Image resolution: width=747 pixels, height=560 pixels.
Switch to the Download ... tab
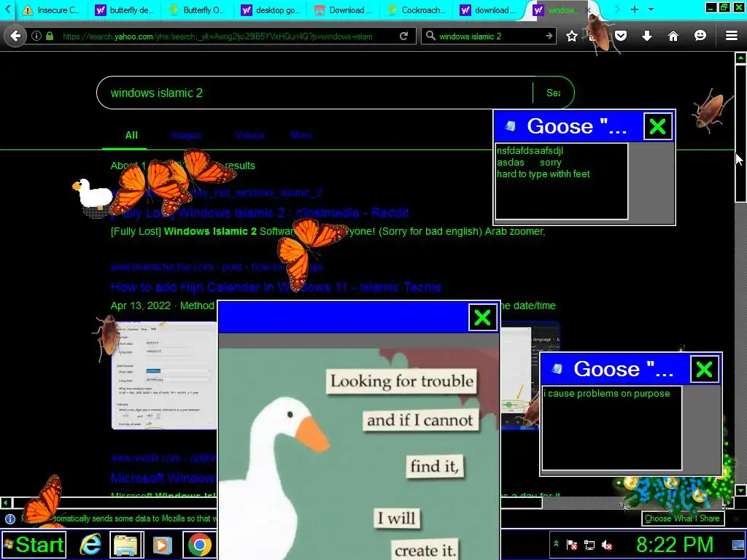[x=343, y=10]
